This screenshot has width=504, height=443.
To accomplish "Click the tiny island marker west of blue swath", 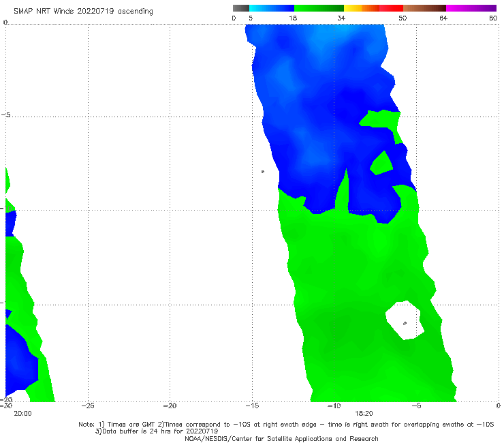I will tap(263, 172).
